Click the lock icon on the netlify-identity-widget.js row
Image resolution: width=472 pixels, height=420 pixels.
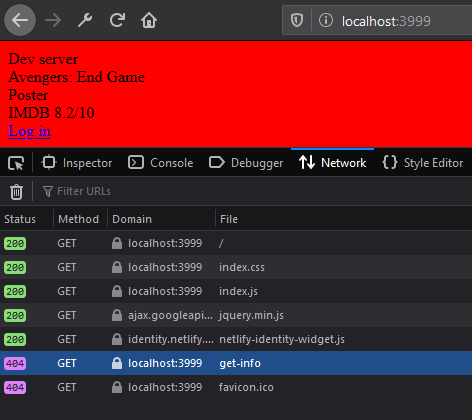click(x=117, y=339)
